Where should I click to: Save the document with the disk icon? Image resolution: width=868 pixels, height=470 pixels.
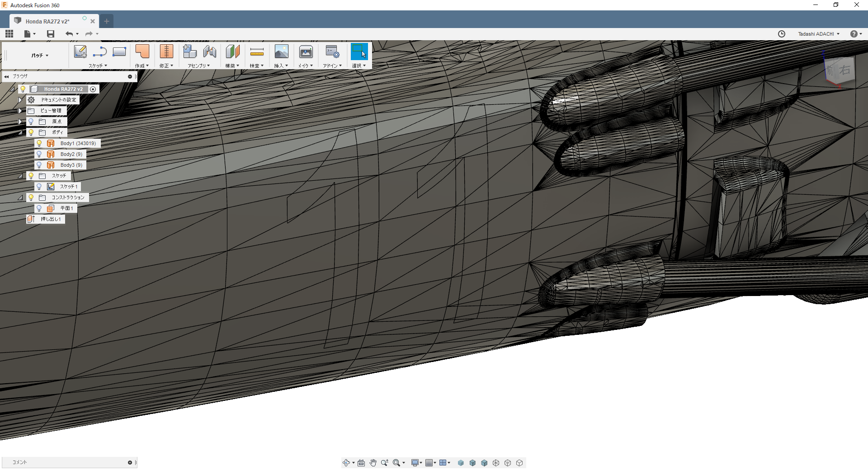pos(51,34)
